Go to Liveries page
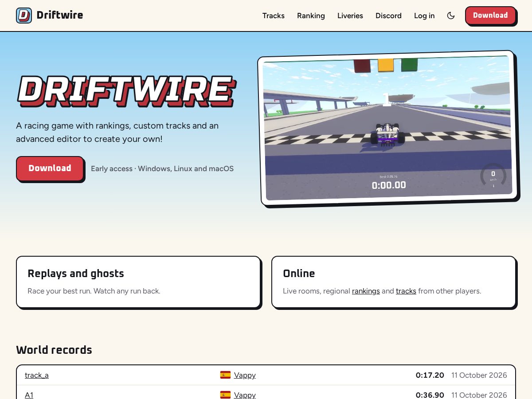 click(x=350, y=16)
